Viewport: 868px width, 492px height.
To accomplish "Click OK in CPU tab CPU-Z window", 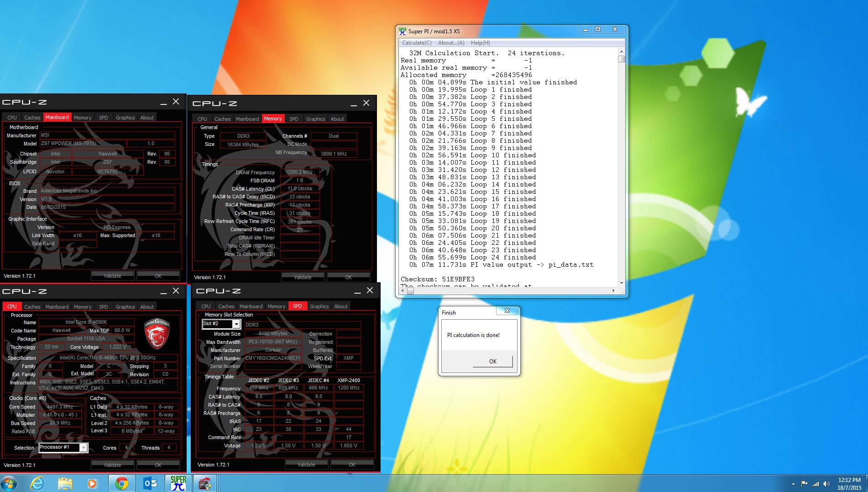I will pyautogui.click(x=158, y=465).
